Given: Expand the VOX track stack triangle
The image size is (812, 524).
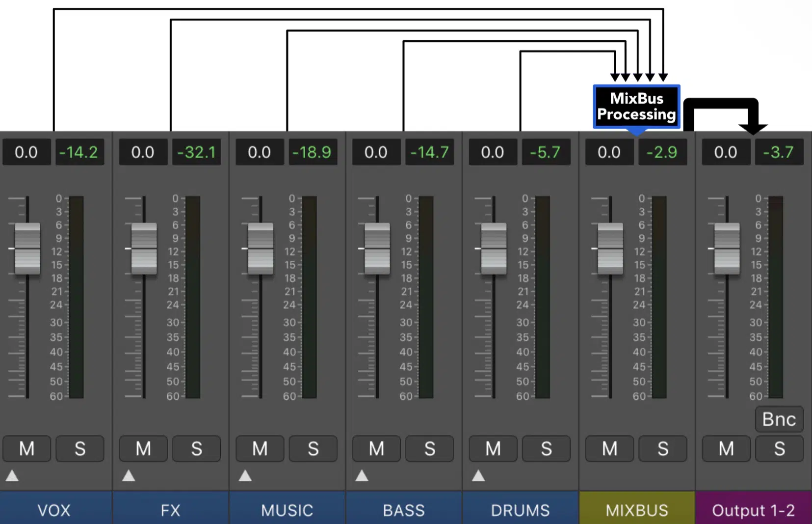Looking at the screenshot, I should coord(12,475).
